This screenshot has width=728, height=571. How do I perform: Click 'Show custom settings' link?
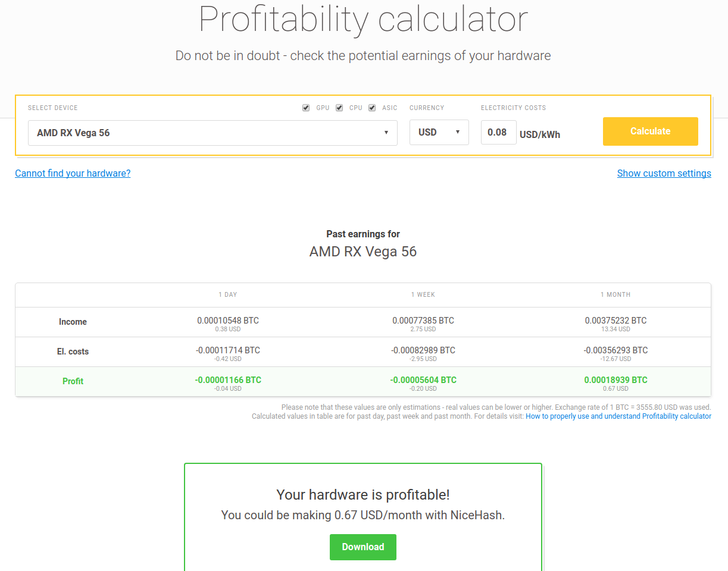click(664, 173)
